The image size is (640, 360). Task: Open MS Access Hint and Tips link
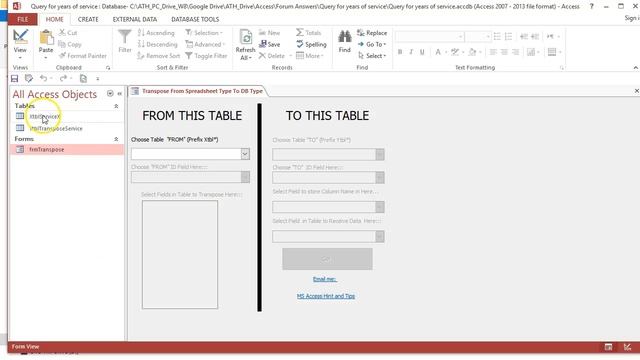pyautogui.click(x=326, y=296)
